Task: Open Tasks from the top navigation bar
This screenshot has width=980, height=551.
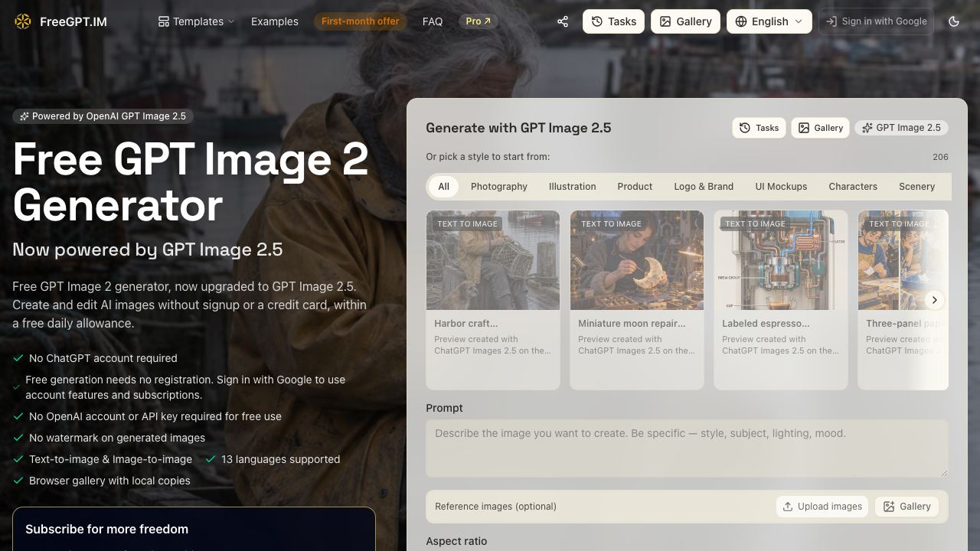Action: pos(613,21)
